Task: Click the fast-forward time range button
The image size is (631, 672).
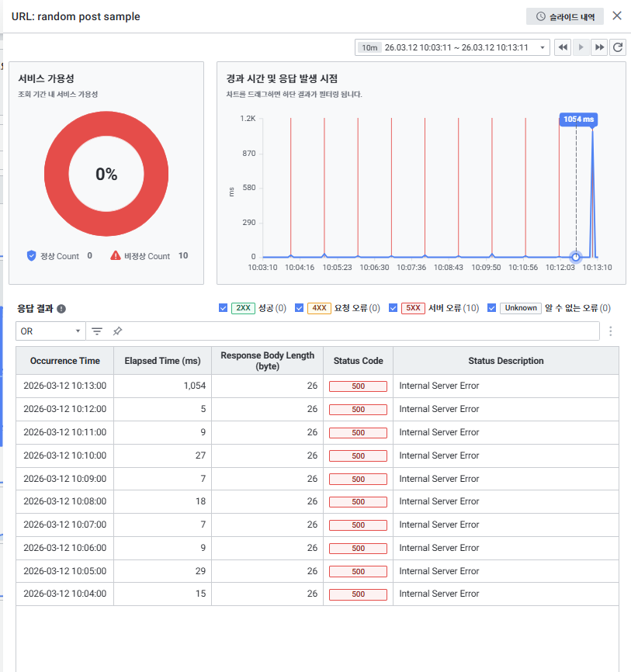Action: click(599, 47)
